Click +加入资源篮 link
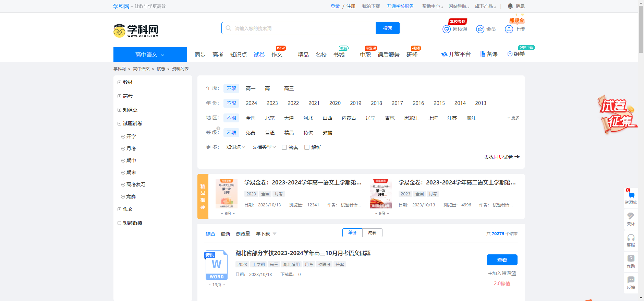This screenshot has width=644, height=301. pyautogui.click(x=502, y=274)
